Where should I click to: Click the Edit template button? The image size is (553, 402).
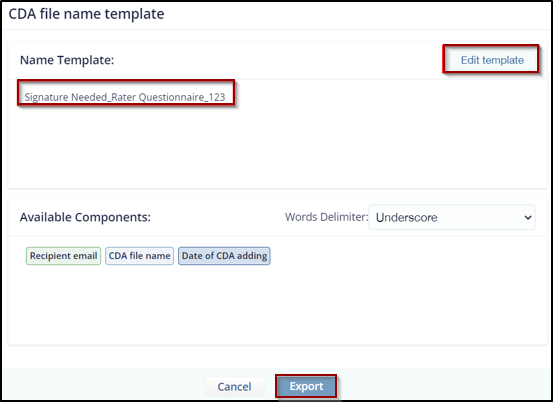pyautogui.click(x=492, y=60)
